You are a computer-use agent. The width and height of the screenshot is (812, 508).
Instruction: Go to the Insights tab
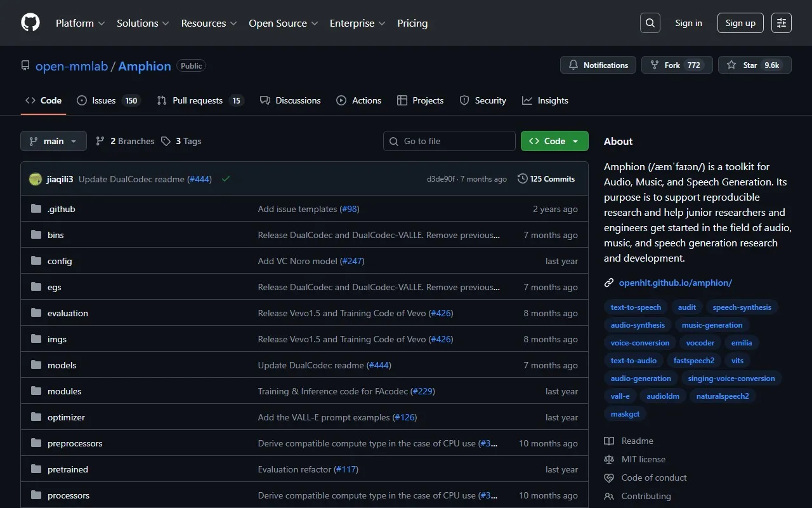(545, 100)
